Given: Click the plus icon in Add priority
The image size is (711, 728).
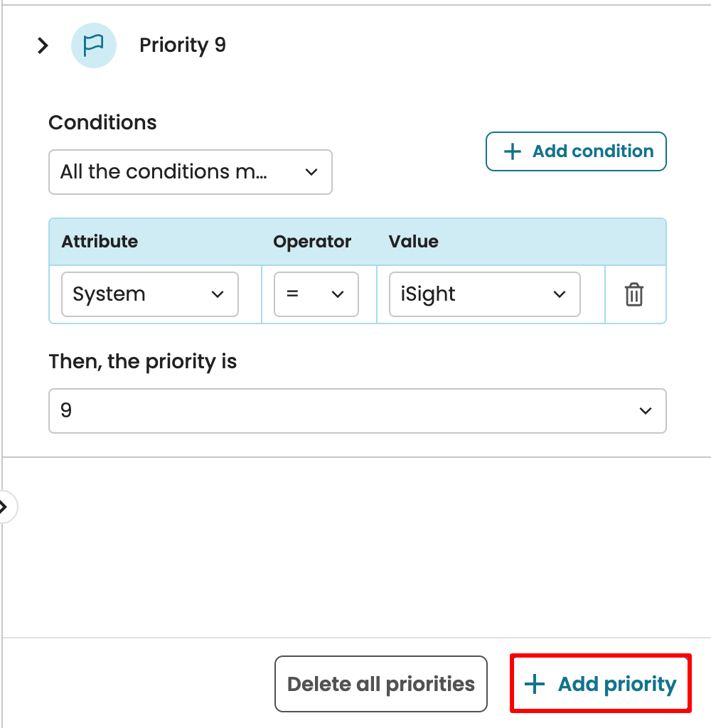Looking at the screenshot, I should tap(534, 685).
